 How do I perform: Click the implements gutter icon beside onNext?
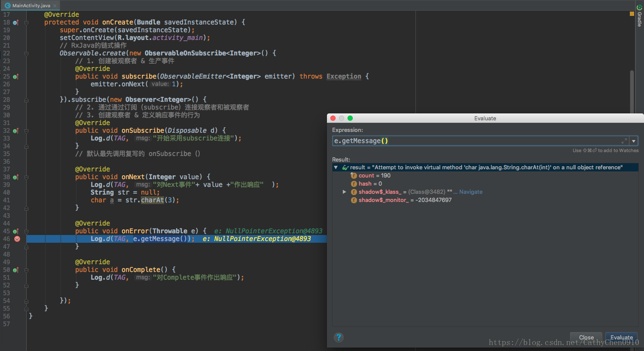coord(16,177)
